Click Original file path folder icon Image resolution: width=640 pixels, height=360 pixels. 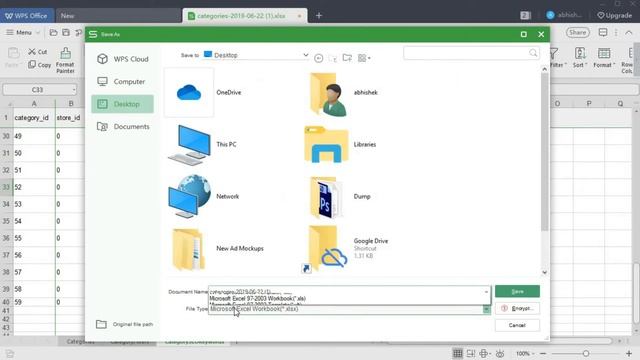[x=101, y=324]
